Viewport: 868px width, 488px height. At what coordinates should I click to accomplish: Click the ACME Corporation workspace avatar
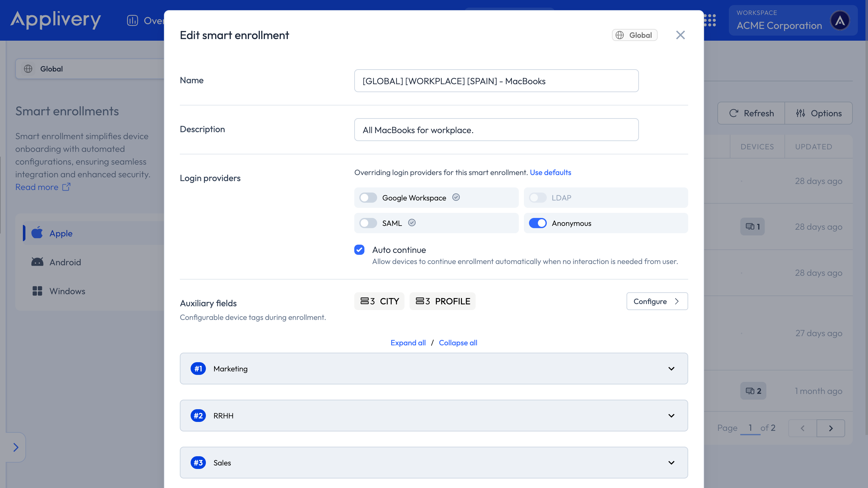point(840,20)
